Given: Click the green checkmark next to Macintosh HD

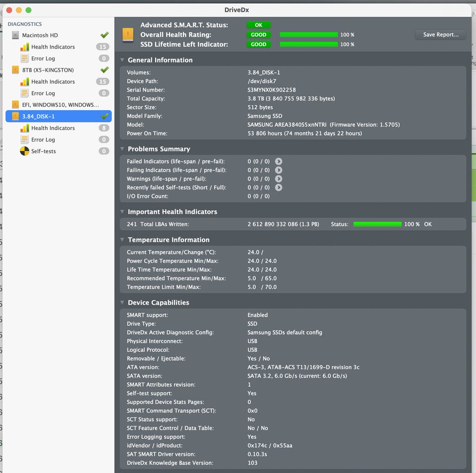Looking at the screenshot, I should pyautogui.click(x=105, y=35).
